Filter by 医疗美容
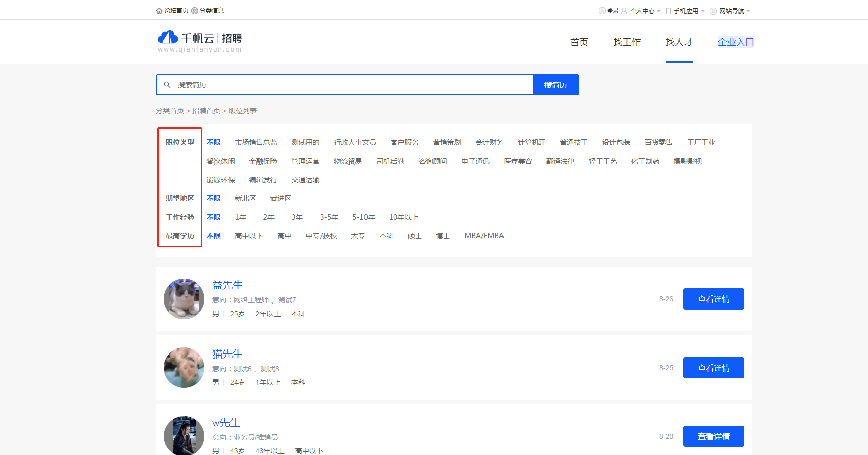868x455 pixels. pos(518,161)
